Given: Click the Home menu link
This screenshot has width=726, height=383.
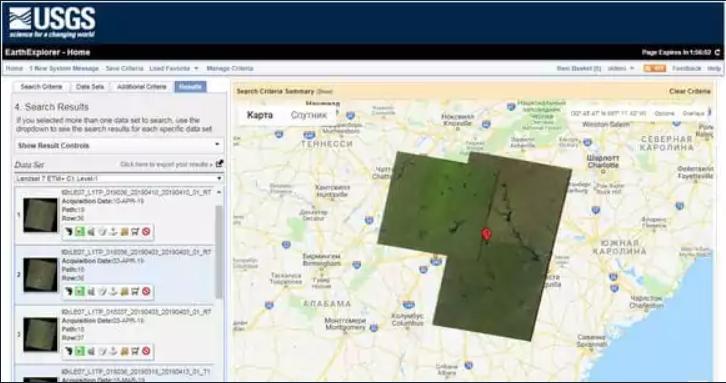Looking at the screenshot, I should click(14, 68).
